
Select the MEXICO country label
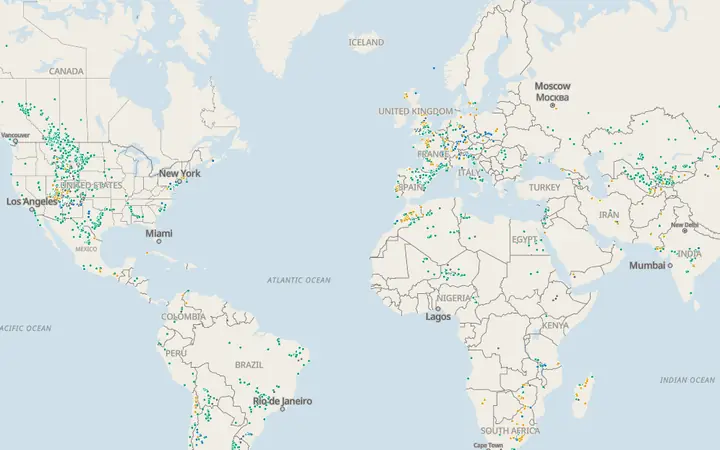86,249
